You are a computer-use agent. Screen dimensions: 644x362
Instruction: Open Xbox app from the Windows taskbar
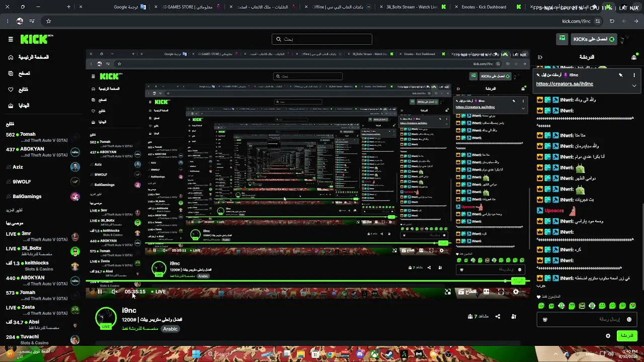[x=375, y=354]
